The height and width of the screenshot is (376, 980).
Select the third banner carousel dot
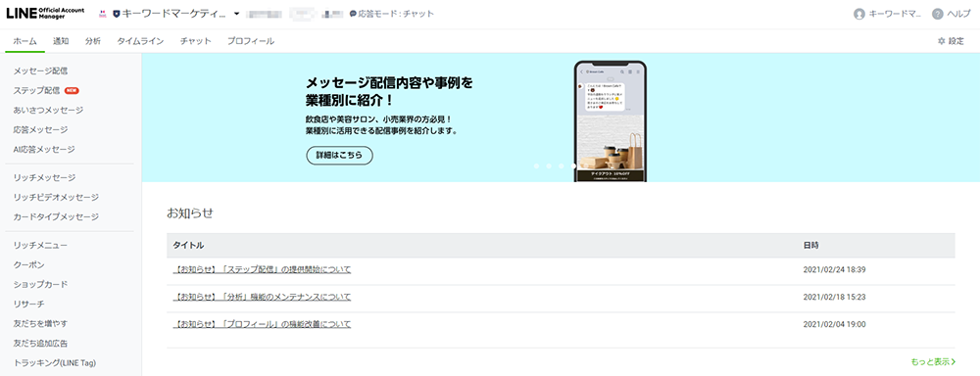562,166
